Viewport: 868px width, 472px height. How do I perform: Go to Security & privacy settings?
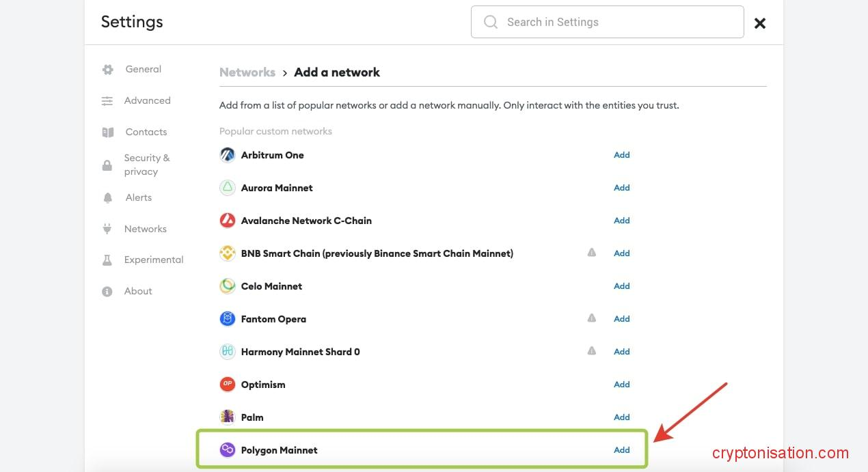point(146,165)
